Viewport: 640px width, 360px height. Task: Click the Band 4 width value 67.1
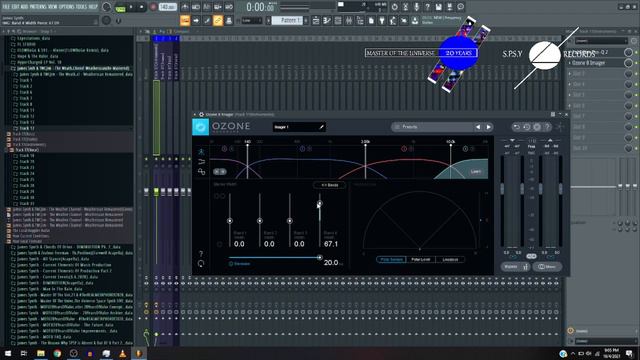331,244
